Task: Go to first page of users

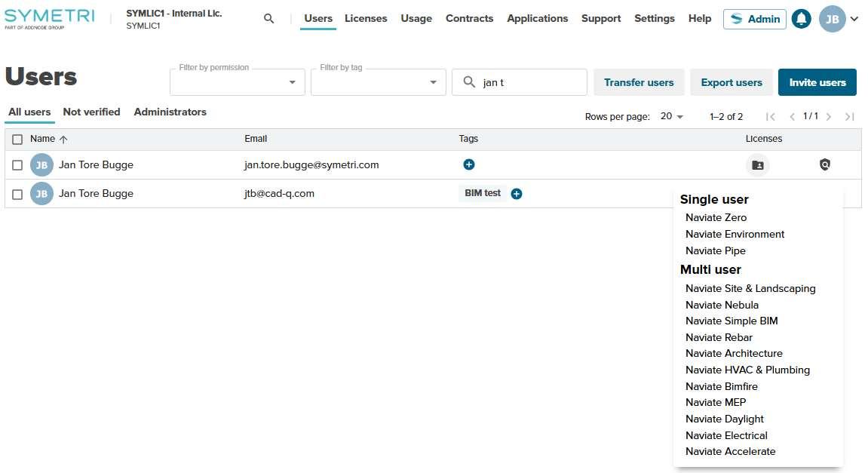Action: pos(770,116)
